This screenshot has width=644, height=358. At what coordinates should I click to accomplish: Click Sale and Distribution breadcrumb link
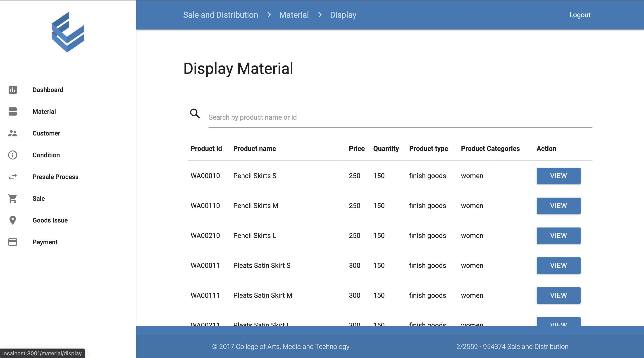point(220,15)
